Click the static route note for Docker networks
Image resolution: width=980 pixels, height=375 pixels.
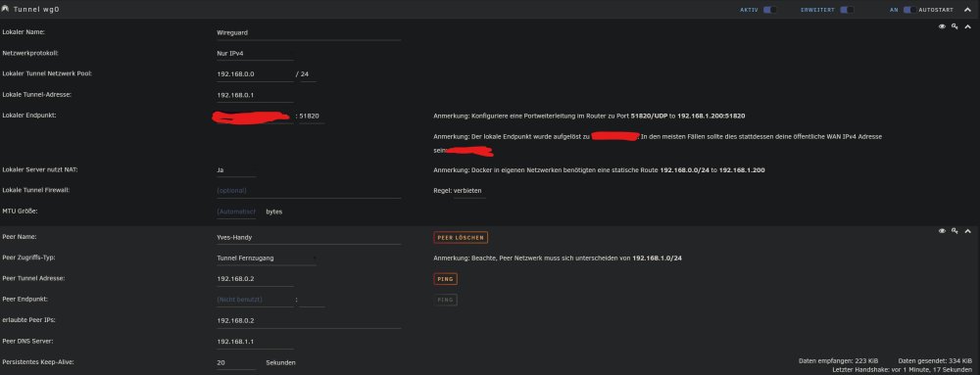coord(599,169)
